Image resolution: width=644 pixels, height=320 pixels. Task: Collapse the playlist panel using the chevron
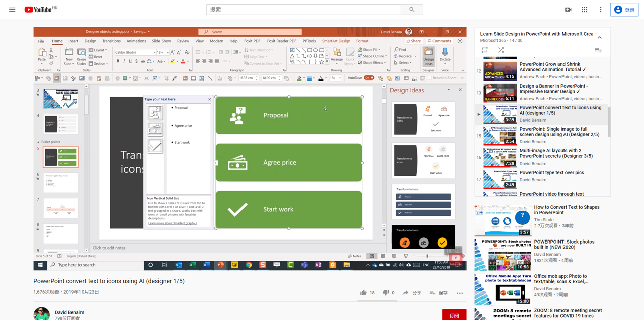tap(600, 37)
